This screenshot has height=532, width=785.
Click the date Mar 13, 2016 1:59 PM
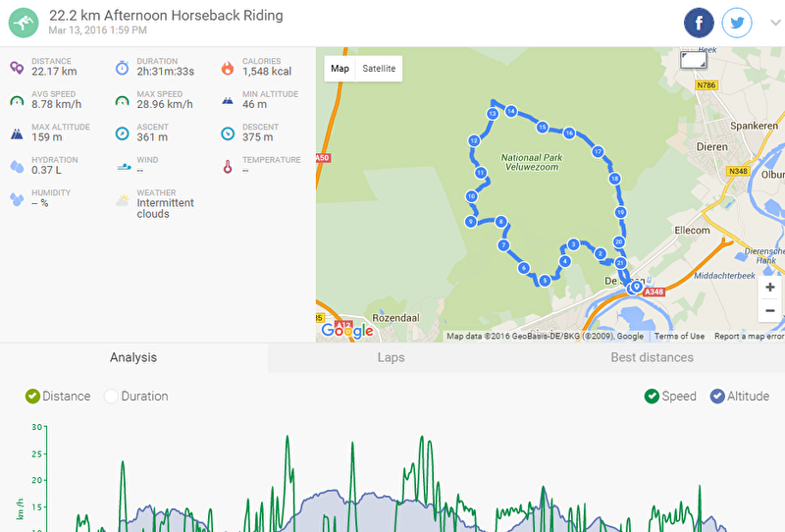(97, 30)
